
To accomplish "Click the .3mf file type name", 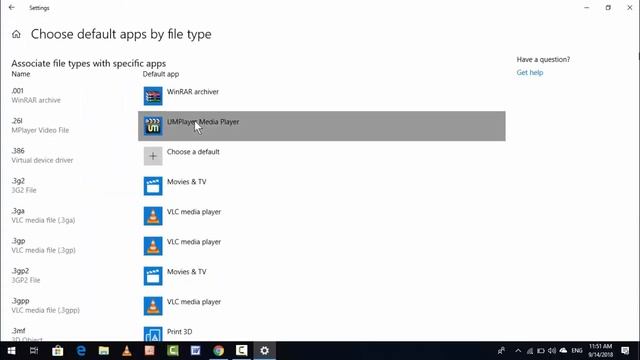I will (18, 331).
